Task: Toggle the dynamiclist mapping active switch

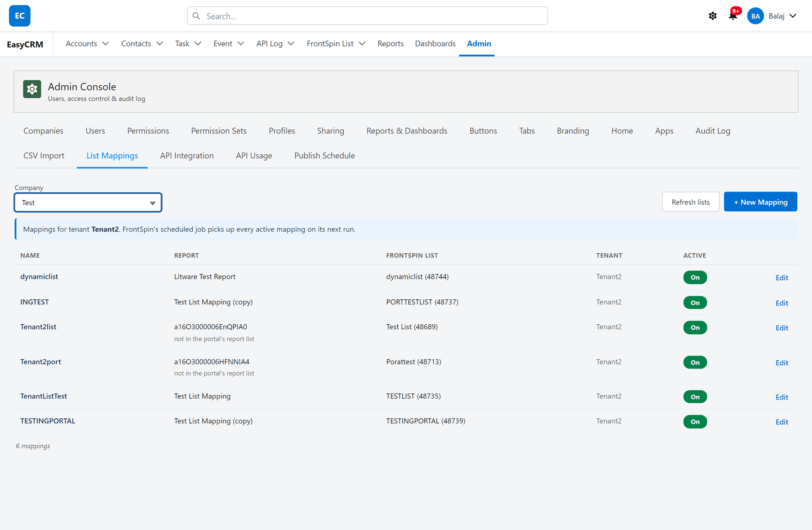Action: (x=695, y=277)
